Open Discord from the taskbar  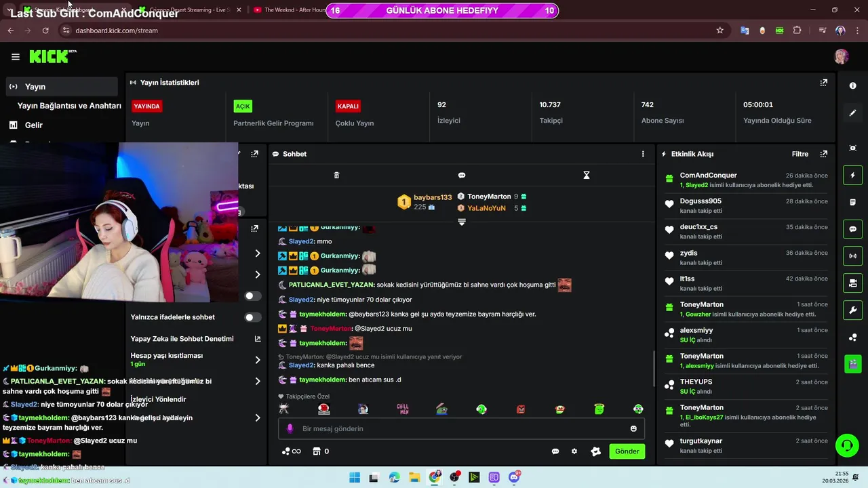click(514, 477)
